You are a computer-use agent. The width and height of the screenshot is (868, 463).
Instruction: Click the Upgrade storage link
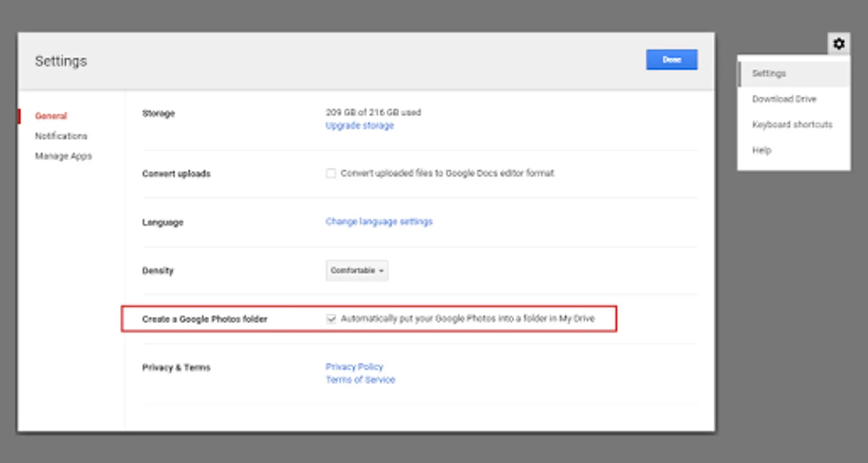point(359,126)
